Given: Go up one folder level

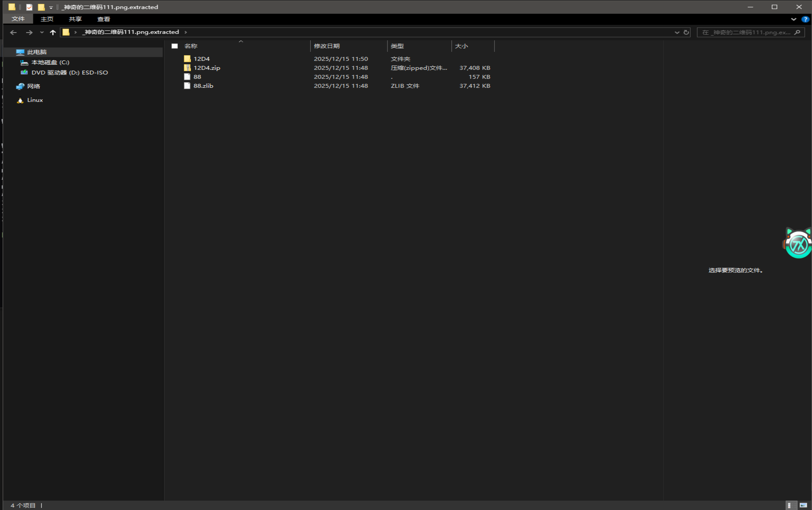Looking at the screenshot, I should tap(53, 33).
